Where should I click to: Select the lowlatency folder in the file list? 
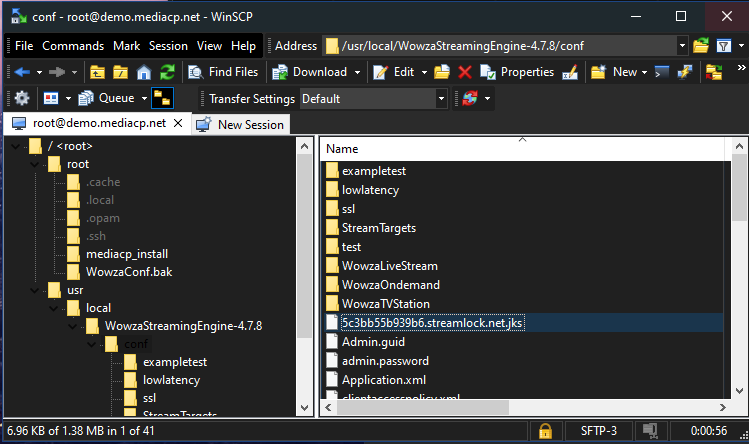tap(370, 190)
